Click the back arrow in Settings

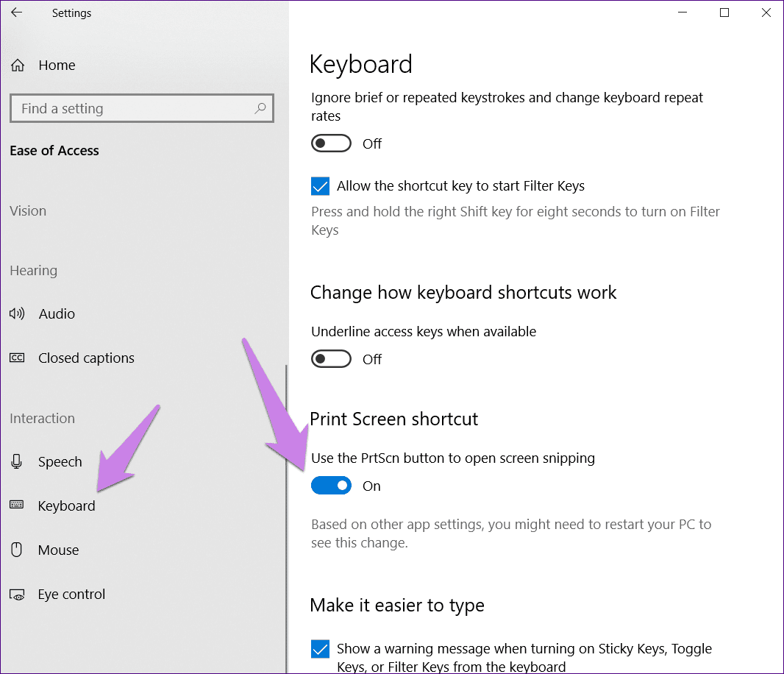[x=16, y=13]
